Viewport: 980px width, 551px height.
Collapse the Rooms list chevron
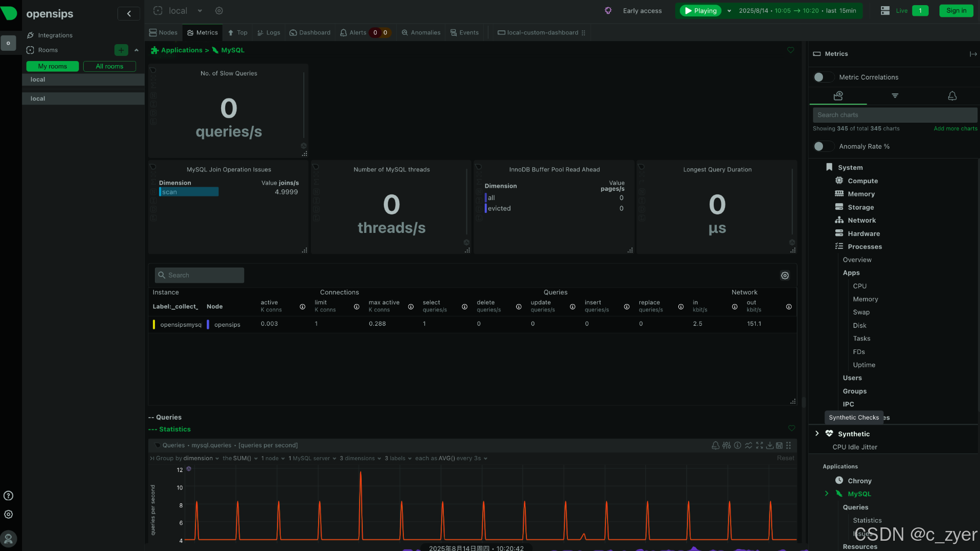(136, 50)
